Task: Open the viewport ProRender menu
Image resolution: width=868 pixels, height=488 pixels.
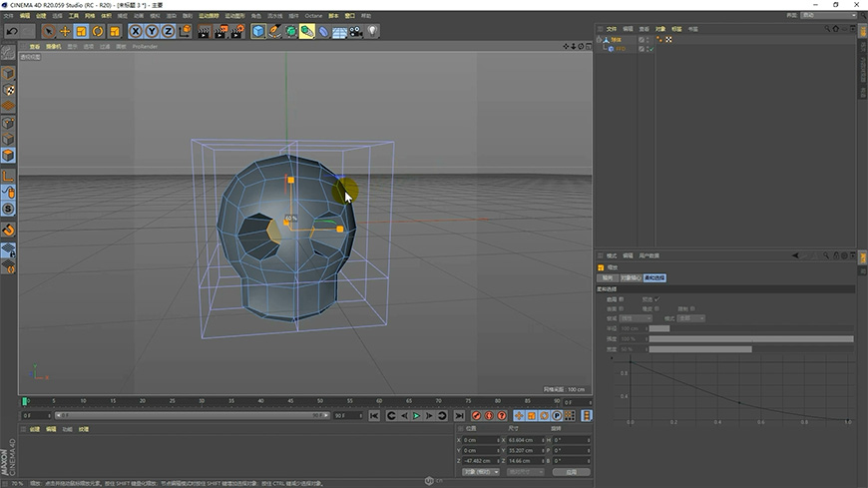Action: point(145,47)
